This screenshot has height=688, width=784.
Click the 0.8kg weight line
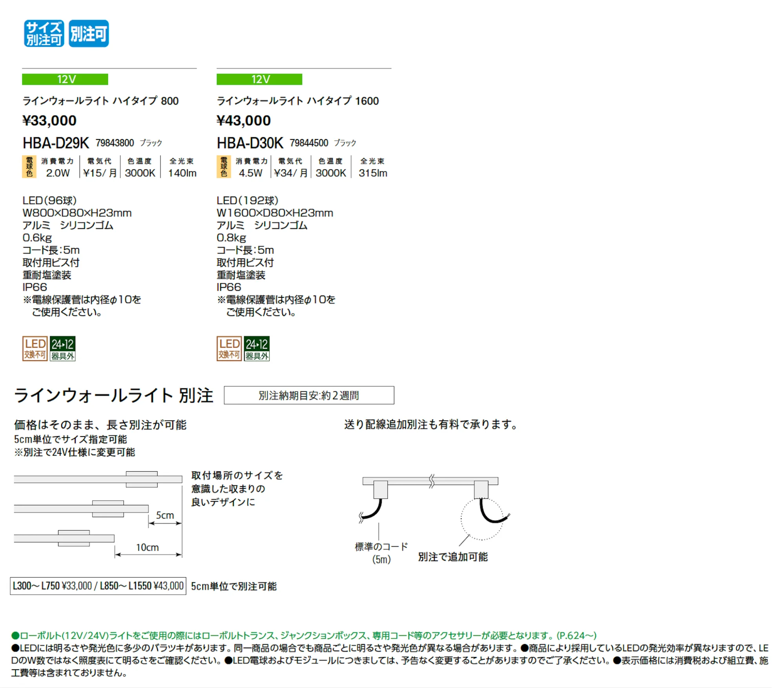pyautogui.click(x=231, y=238)
